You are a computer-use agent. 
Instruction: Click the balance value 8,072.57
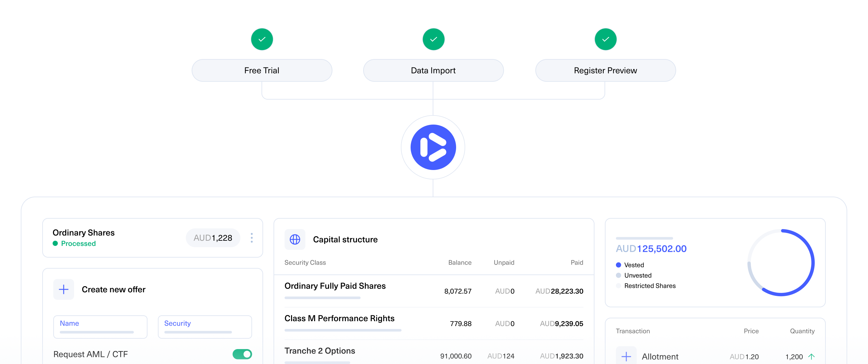tap(458, 291)
